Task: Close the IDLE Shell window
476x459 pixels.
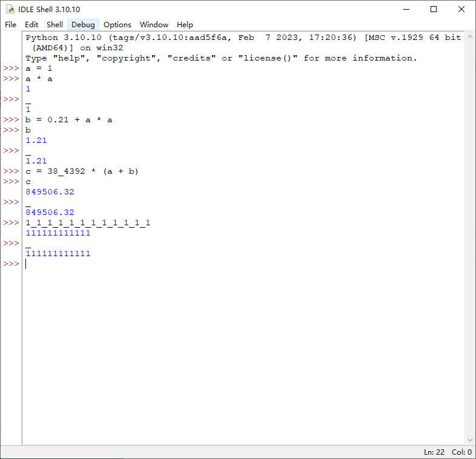Action: point(461,10)
